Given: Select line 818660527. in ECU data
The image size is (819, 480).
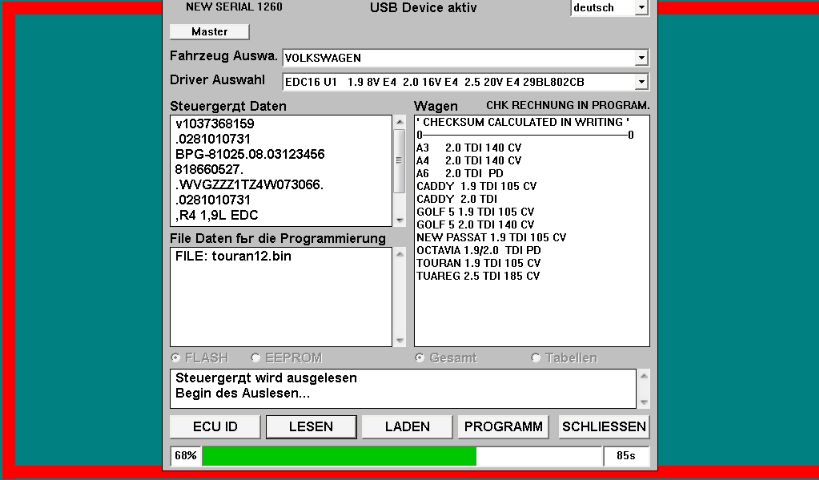Looking at the screenshot, I should click(209, 170).
